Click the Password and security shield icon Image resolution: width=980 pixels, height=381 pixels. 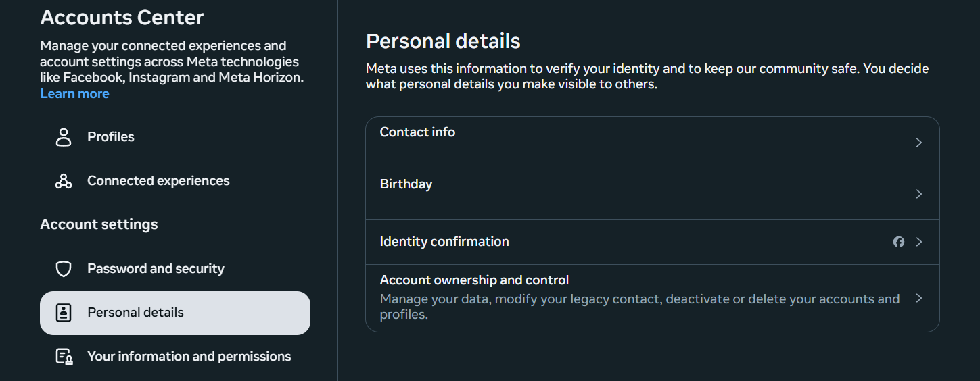(64, 269)
